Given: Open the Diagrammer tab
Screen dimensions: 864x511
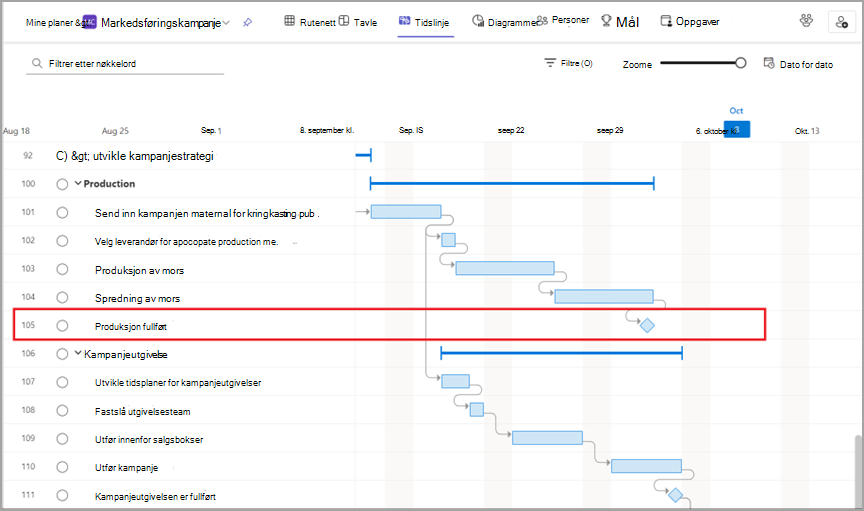Looking at the screenshot, I should click(504, 22).
